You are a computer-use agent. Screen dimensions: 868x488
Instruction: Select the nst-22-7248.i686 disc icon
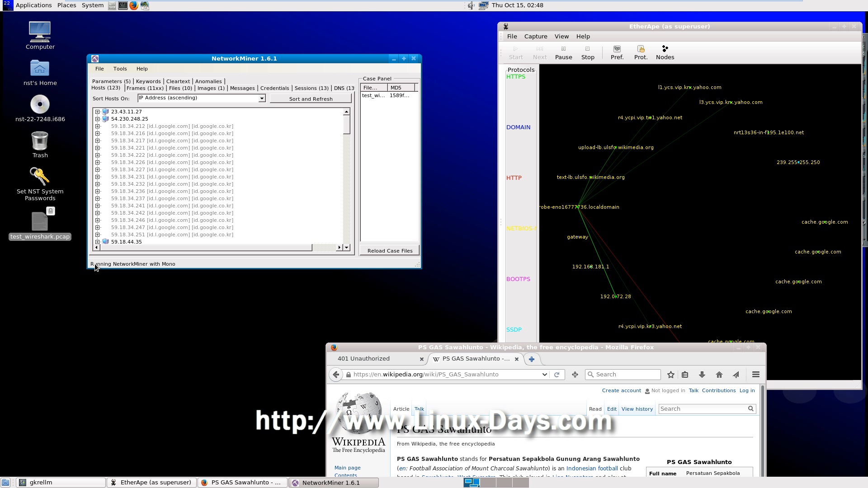(40, 108)
